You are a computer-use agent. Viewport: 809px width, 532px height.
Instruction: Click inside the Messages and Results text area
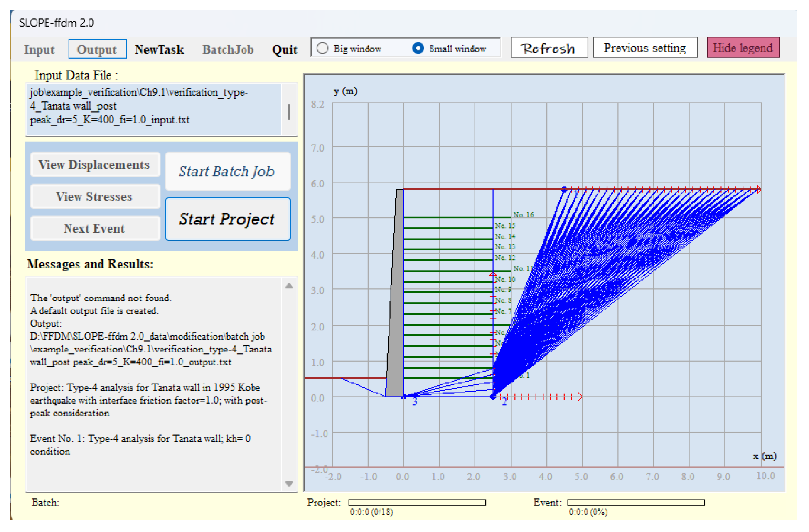154,374
